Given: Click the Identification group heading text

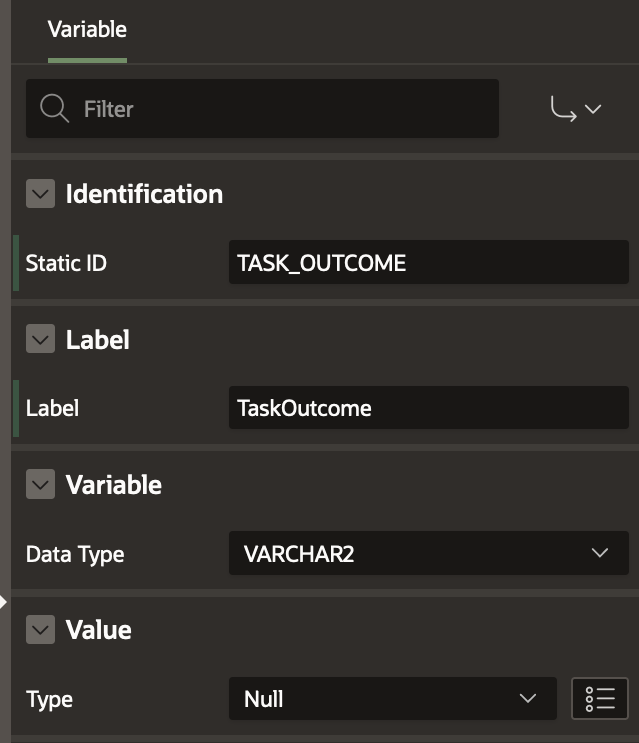Looking at the screenshot, I should click(144, 194).
